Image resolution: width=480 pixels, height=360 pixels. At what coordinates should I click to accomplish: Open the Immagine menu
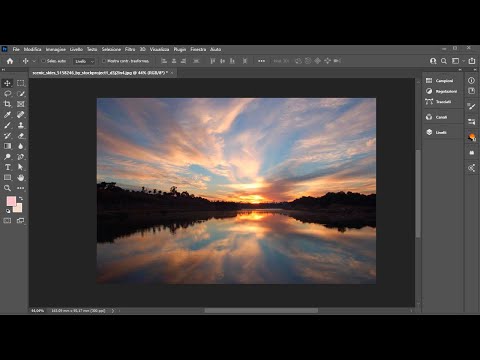pyautogui.click(x=56, y=49)
